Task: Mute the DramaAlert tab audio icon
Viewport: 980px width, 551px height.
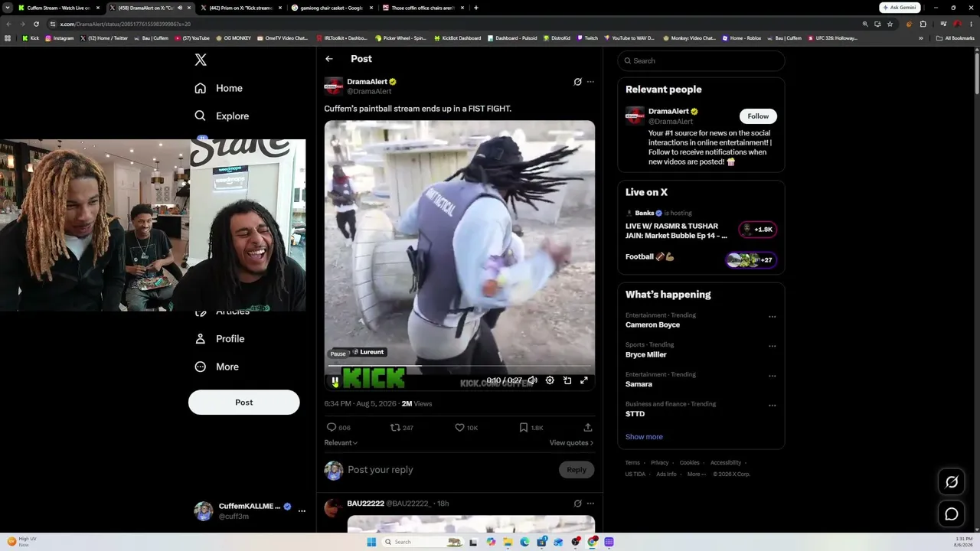Action: [x=180, y=8]
